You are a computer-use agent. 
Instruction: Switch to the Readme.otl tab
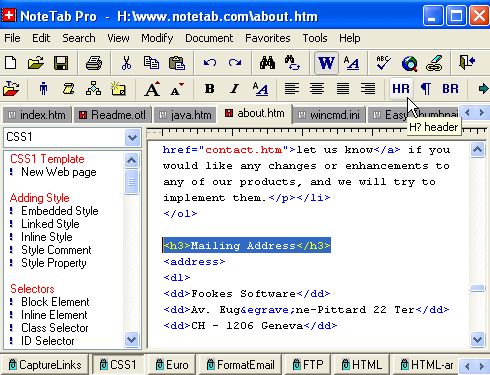pyautogui.click(x=112, y=115)
